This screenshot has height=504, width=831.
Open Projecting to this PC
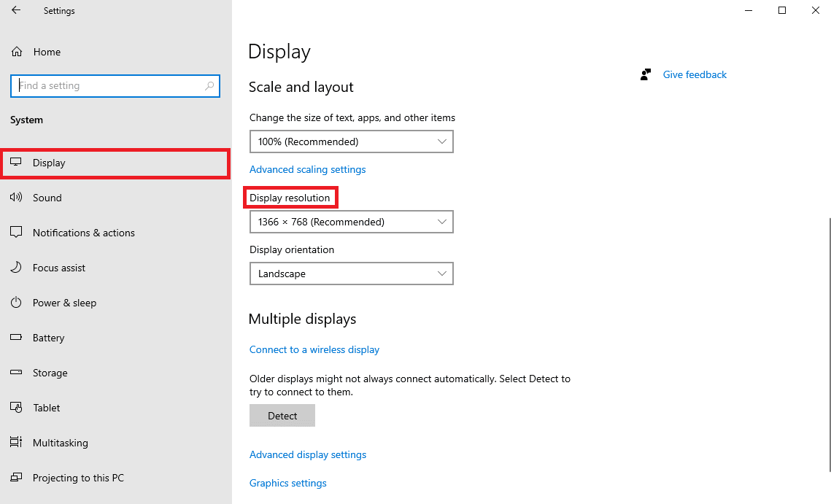(78, 478)
